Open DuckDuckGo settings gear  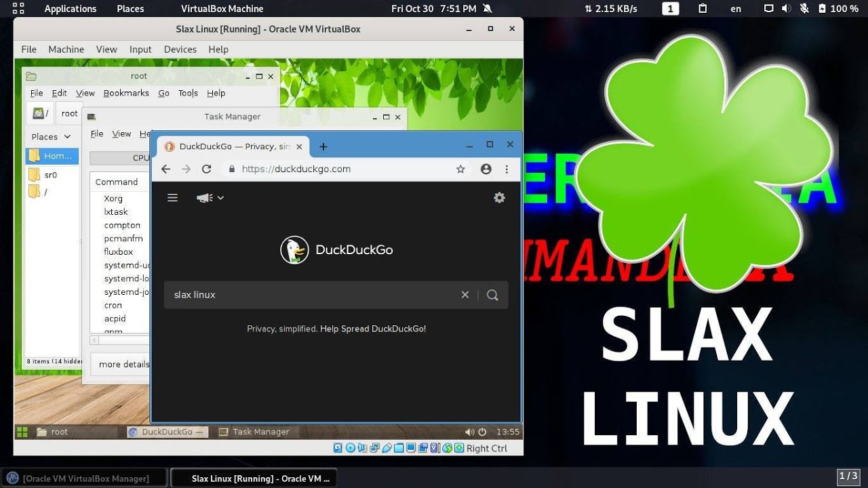(500, 198)
